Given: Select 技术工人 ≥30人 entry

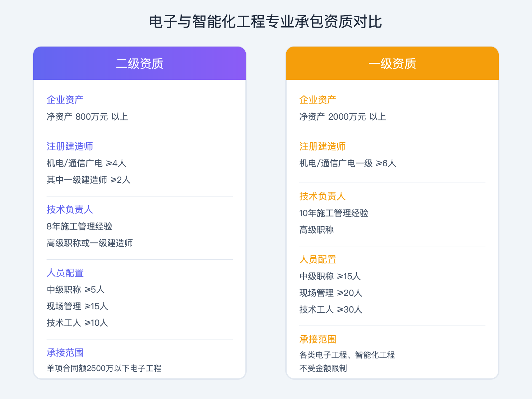Looking at the screenshot, I should 330,310.
